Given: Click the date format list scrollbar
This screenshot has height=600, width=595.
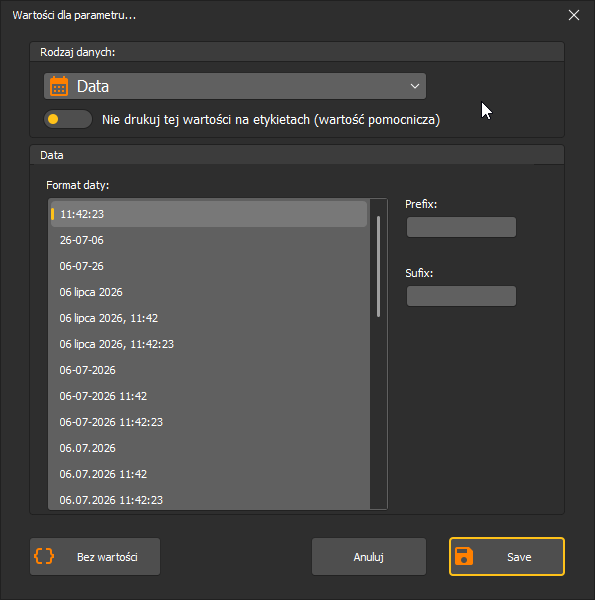Looking at the screenshot, I should pos(378,266).
